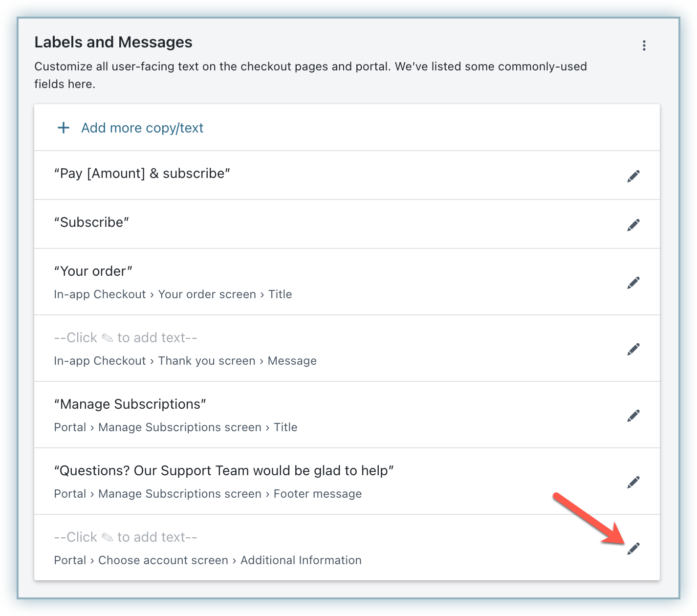Edit "Manage Subscriptions" title using pencil icon
Image resolution: width=697 pixels, height=616 pixels.
point(633,416)
